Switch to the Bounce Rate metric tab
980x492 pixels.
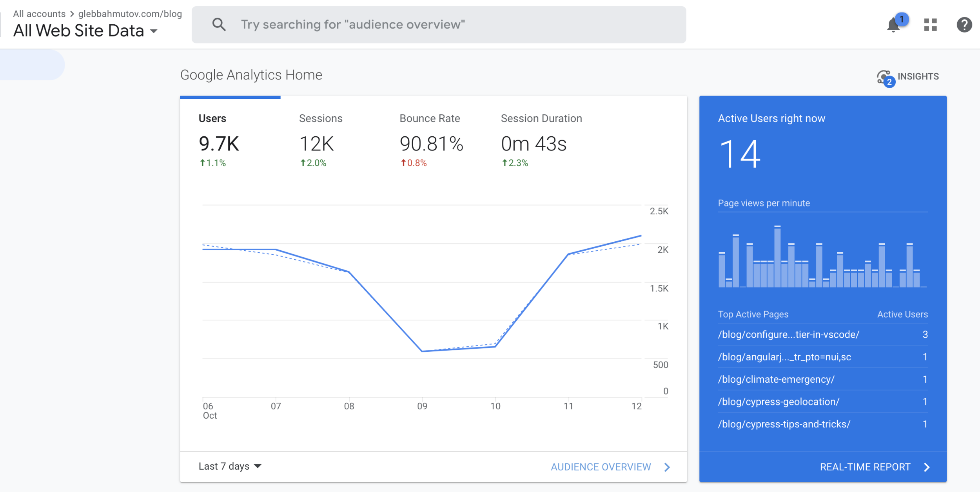pos(430,118)
